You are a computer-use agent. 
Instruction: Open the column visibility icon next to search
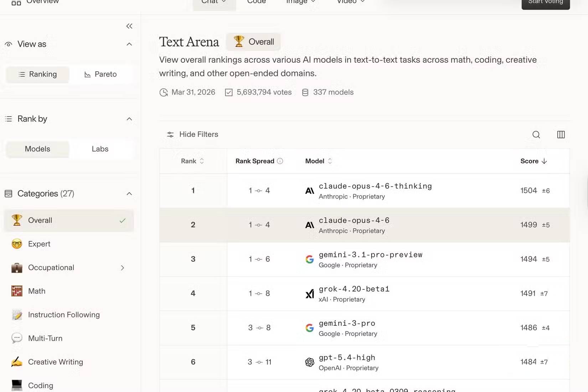(x=561, y=135)
